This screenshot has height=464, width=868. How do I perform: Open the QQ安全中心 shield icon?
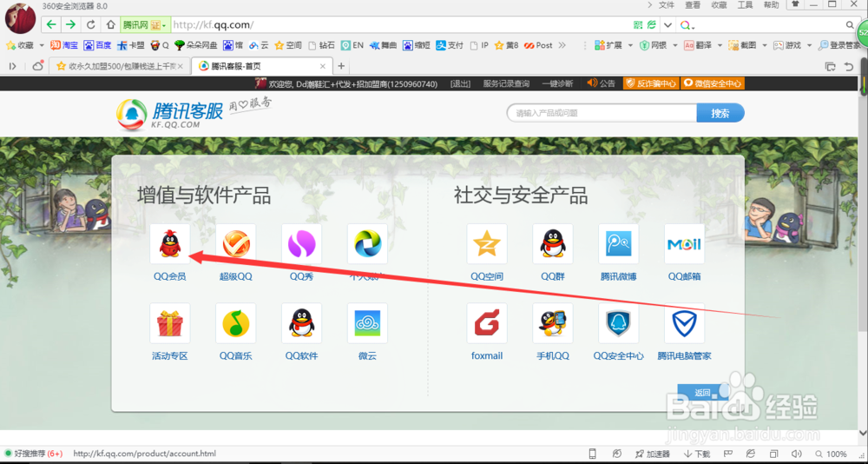coord(618,323)
